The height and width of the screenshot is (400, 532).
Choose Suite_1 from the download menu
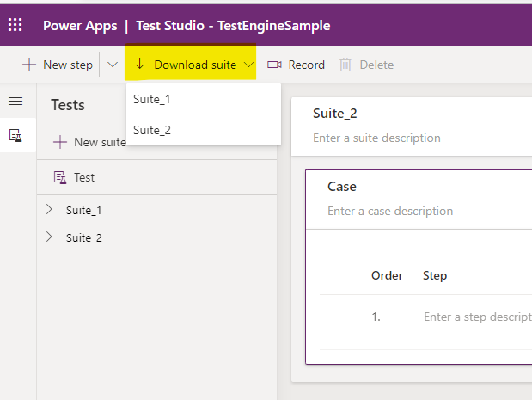152,99
